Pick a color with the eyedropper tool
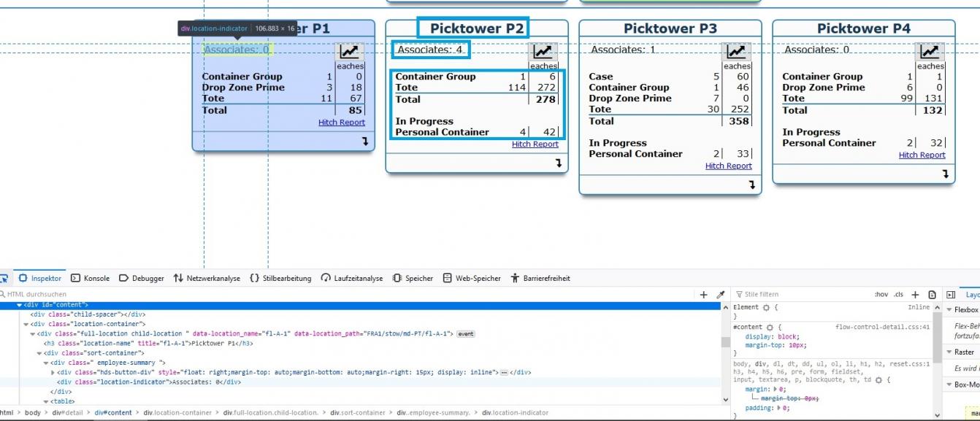Image resolution: width=980 pixels, height=421 pixels. [721, 295]
